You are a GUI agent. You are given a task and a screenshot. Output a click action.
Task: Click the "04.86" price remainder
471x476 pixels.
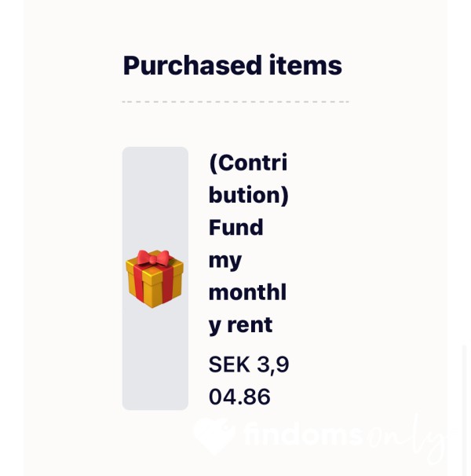pyautogui.click(x=239, y=397)
